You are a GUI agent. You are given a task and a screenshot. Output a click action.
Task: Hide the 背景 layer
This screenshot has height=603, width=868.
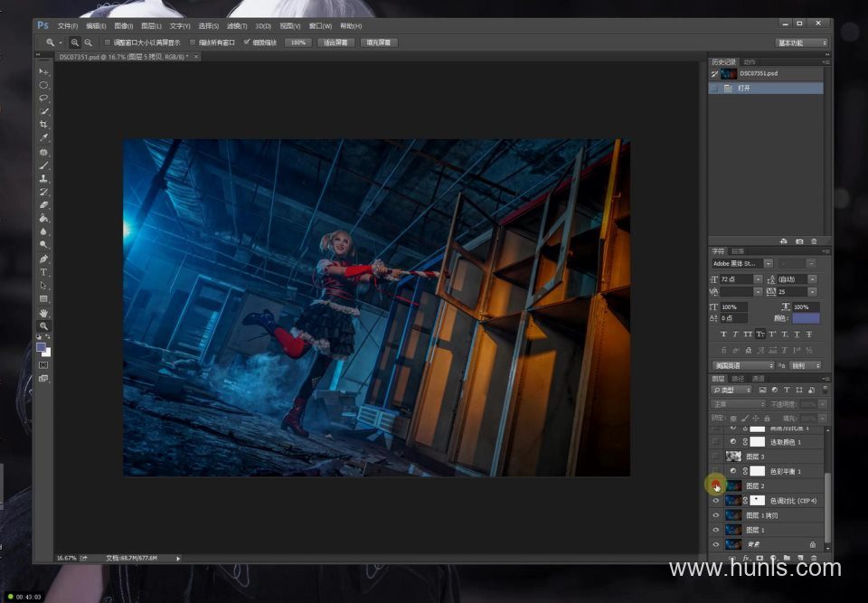pos(716,544)
